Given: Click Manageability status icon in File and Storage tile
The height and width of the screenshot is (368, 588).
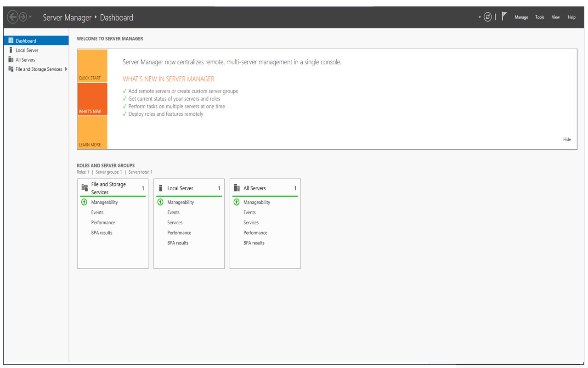Looking at the screenshot, I should 84,202.
